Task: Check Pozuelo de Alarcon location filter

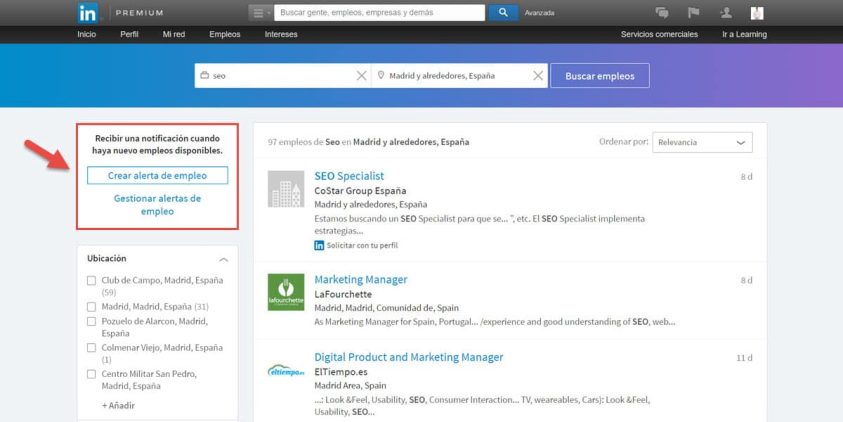Action: point(91,321)
